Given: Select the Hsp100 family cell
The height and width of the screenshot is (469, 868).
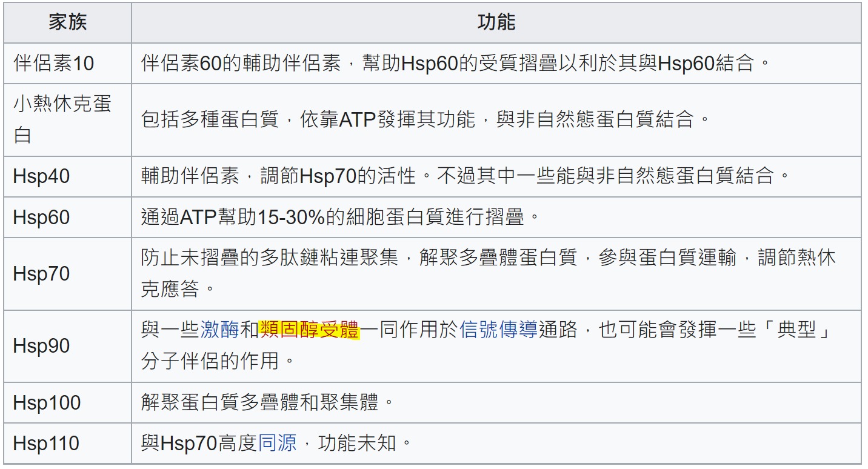Looking at the screenshot, I should point(46,403).
